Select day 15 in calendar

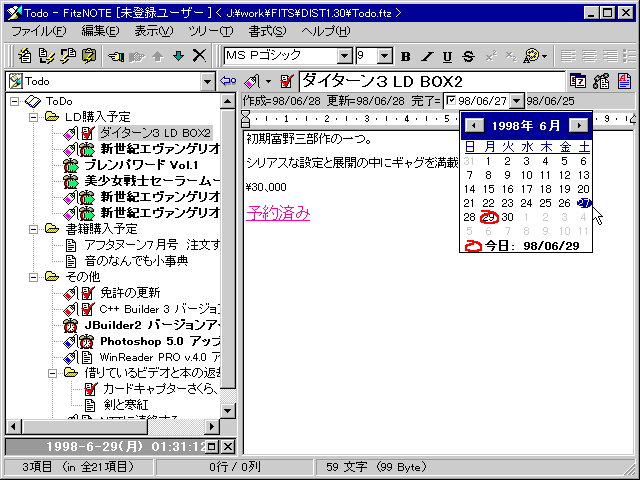tap(489, 189)
